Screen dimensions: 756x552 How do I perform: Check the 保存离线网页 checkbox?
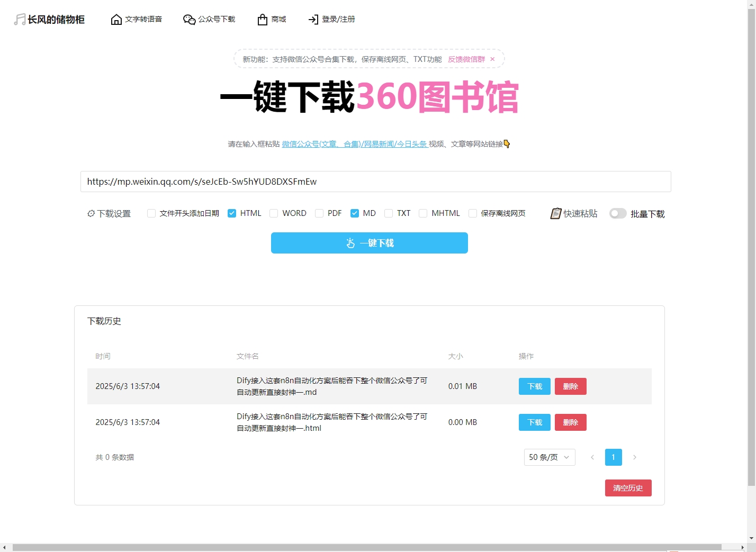click(x=473, y=213)
